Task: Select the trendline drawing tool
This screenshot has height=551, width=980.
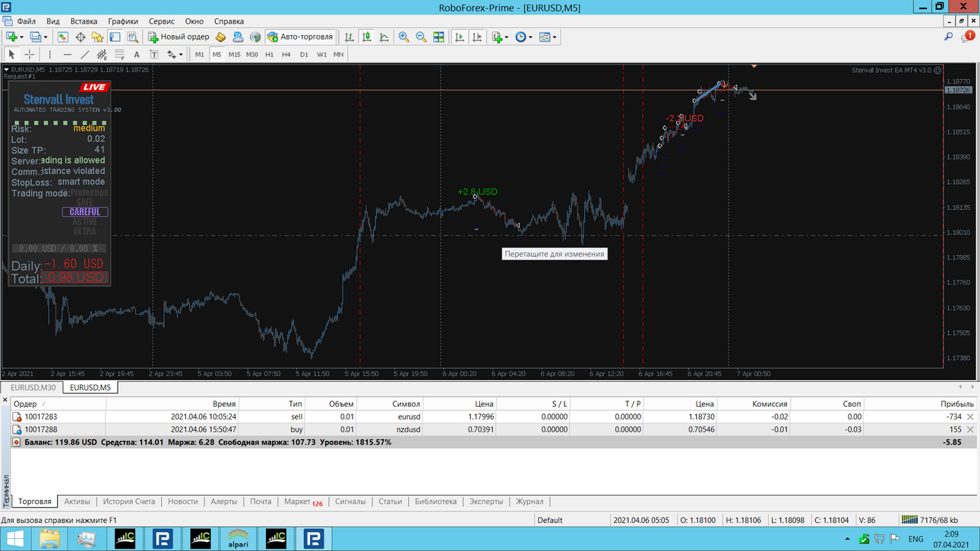Action: point(84,55)
